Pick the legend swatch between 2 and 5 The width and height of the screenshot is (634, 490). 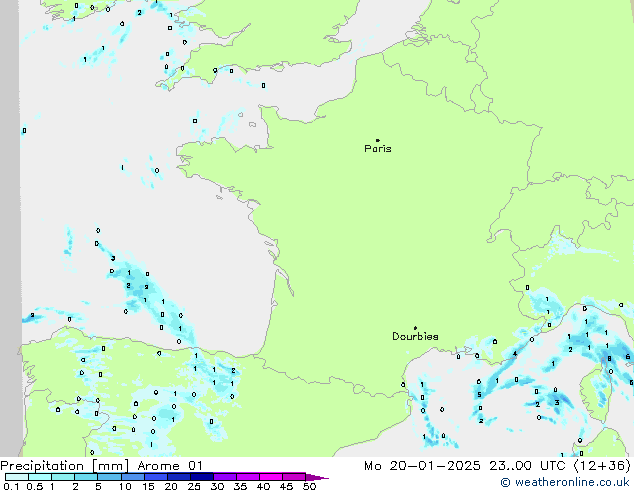coord(86,477)
